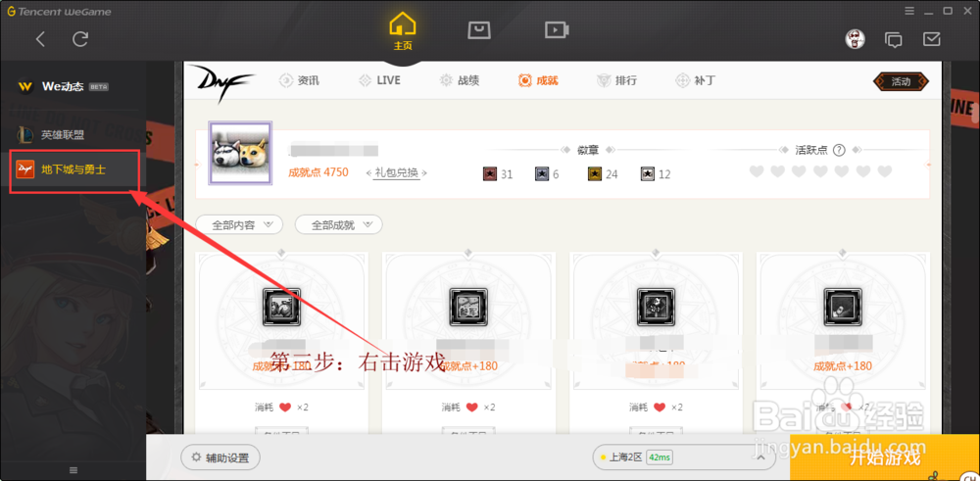Switch to the 补丁 tab
This screenshot has width=980, height=481.
pyautogui.click(x=696, y=80)
